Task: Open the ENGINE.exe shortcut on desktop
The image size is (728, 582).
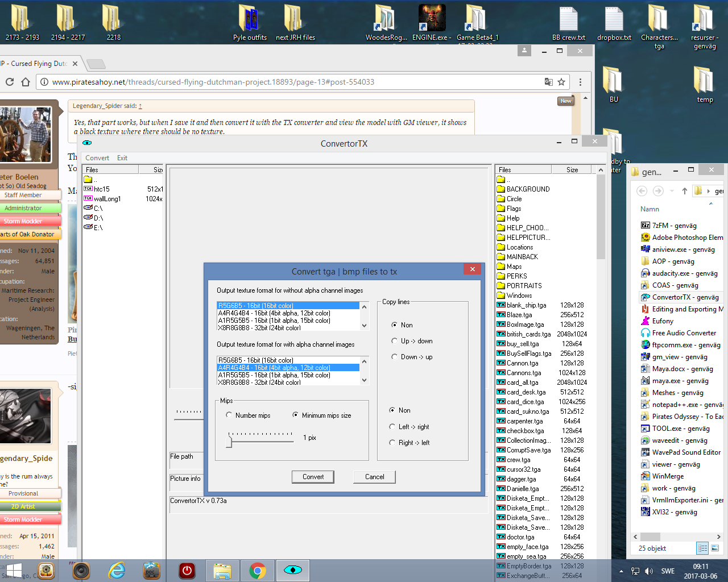Action: 432,22
